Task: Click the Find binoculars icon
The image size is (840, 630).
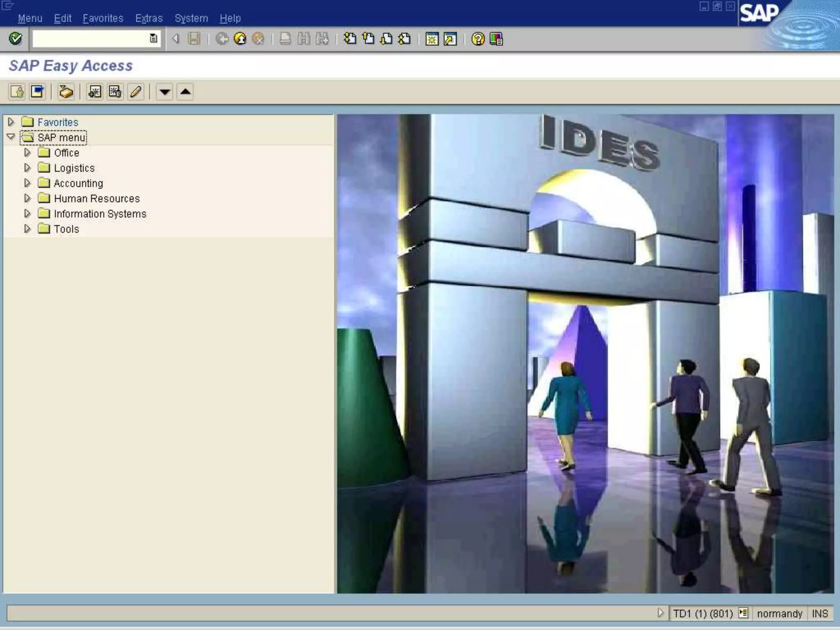Action: pos(304,39)
